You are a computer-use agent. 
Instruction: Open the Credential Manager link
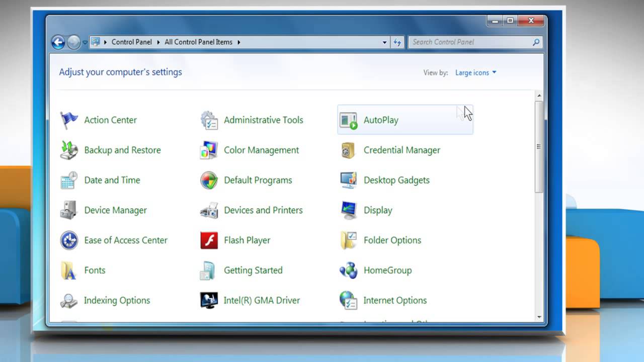tap(401, 150)
